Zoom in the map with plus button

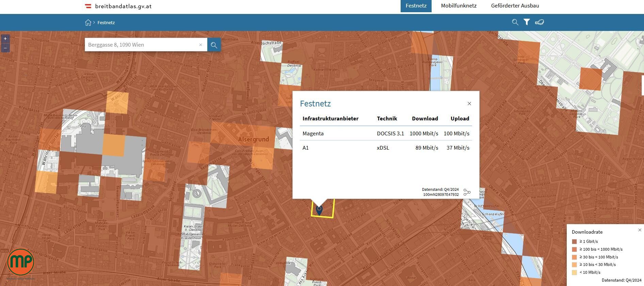tap(5, 39)
